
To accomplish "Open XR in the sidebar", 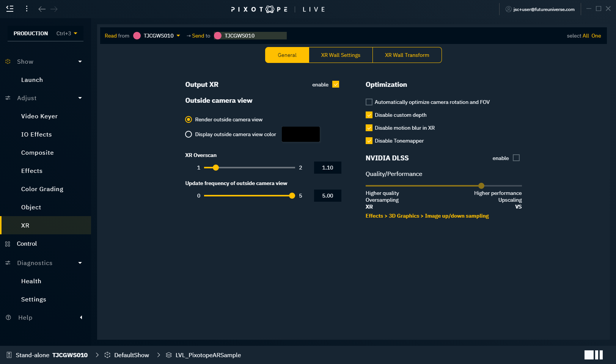I will point(46,225).
